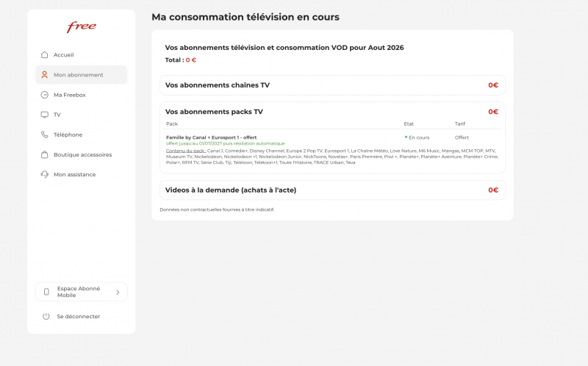Open the Boutique accessoires bag icon
The width and height of the screenshot is (588, 366).
pyautogui.click(x=45, y=154)
